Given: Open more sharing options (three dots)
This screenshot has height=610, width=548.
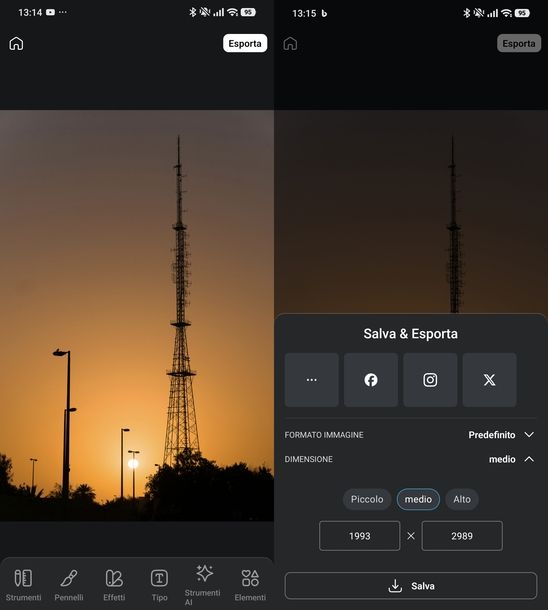Looking at the screenshot, I should (312, 380).
